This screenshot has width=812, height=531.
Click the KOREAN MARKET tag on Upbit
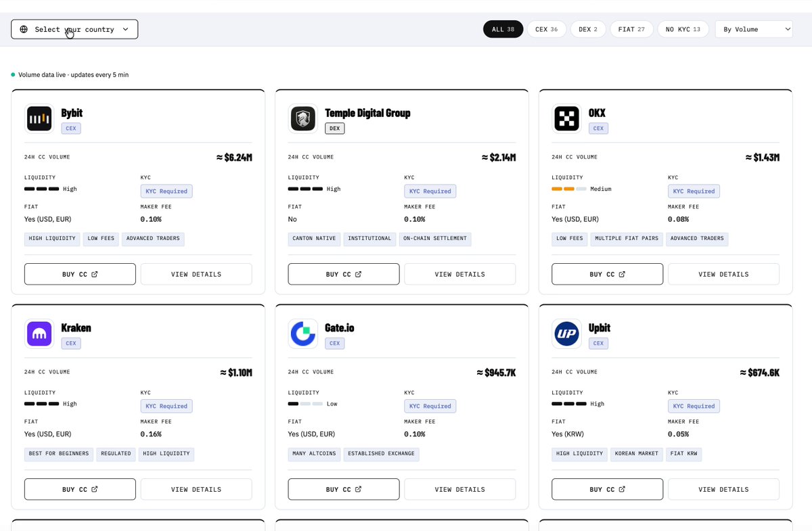[636, 453]
